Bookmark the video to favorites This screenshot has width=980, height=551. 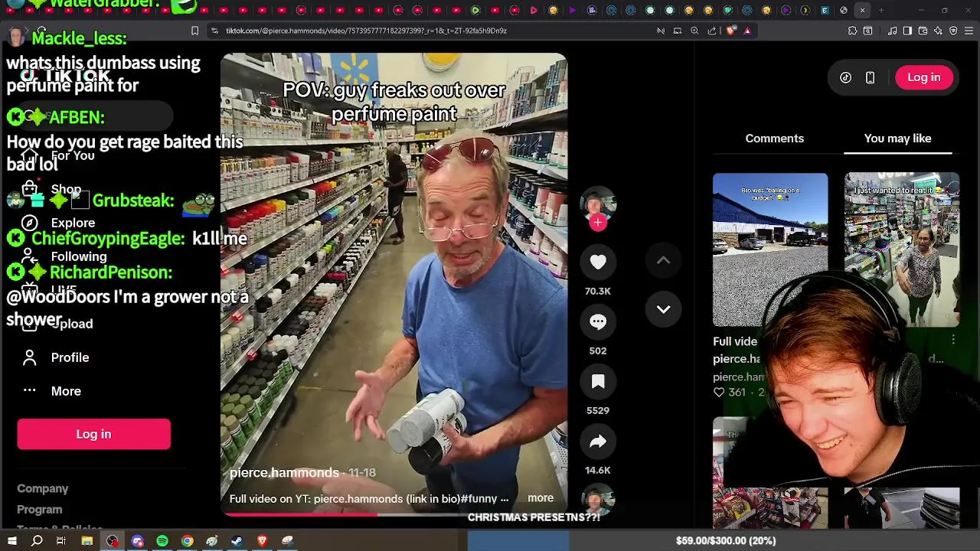pos(598,382)
